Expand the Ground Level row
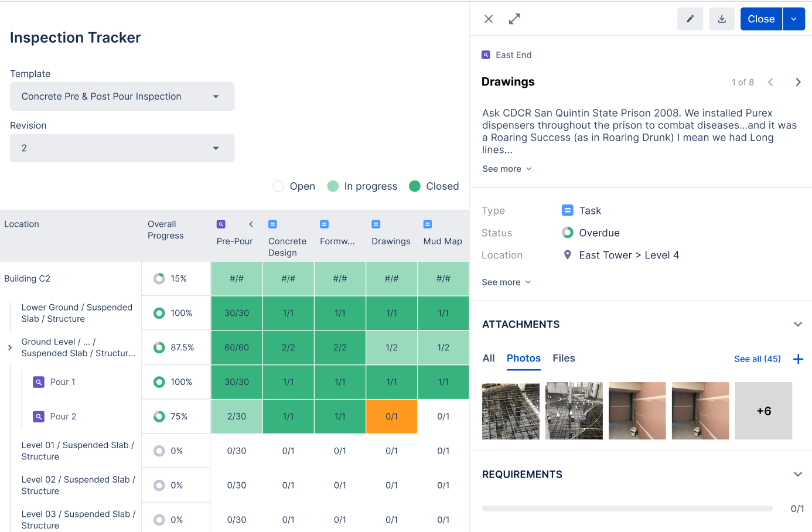The height and width of the screenshot is (532, 812). click(x=10, y=348)
